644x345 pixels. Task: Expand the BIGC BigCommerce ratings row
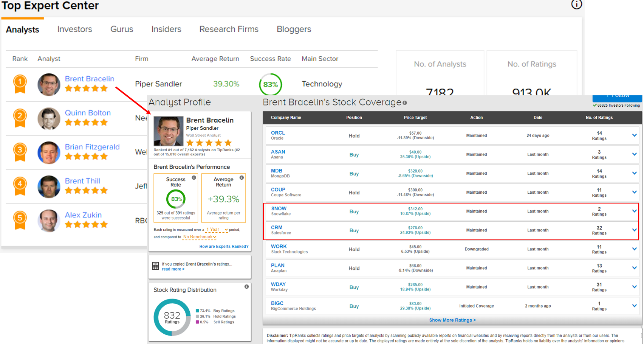pyautogui.click(x=635, y=305)
